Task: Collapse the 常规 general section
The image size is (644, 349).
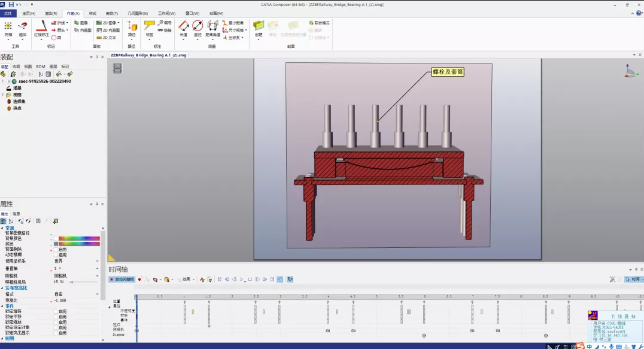Action: (2, 228)
